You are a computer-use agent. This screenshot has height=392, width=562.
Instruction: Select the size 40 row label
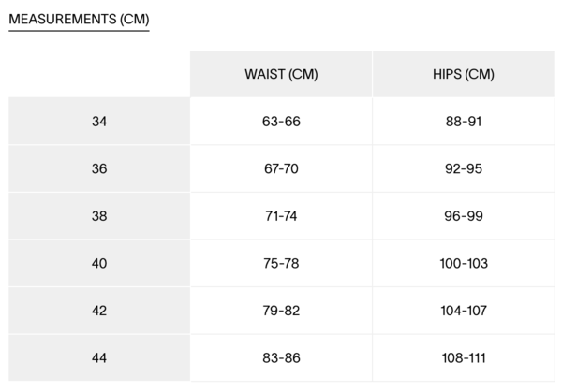point(99,264)
